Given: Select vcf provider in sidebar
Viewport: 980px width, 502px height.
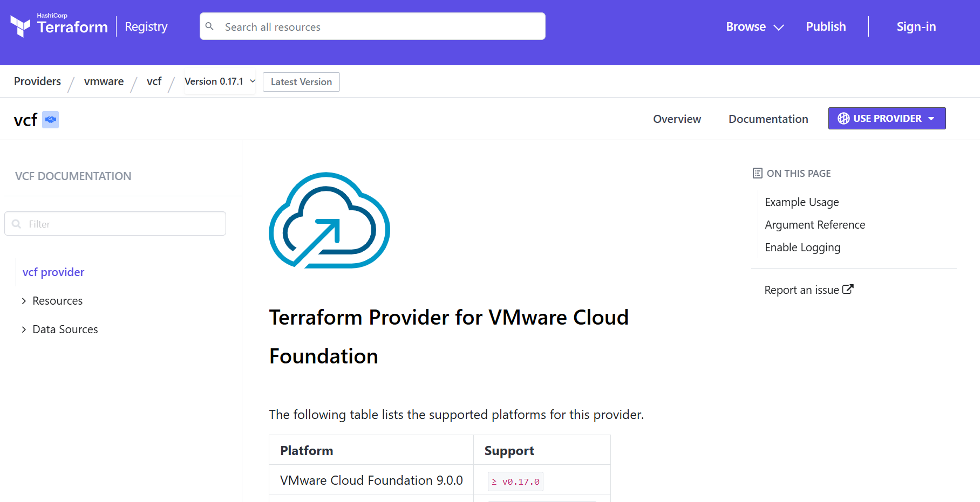Looking at the screenshot, I should pos(53,272).
